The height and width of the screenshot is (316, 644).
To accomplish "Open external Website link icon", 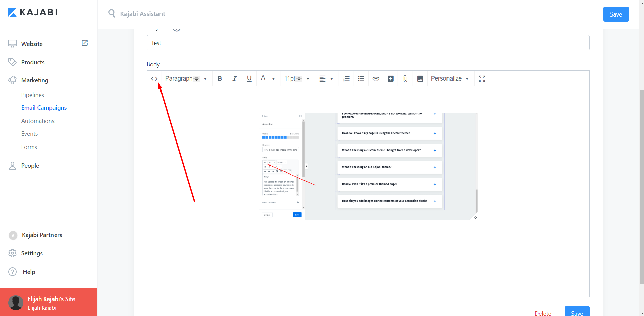I will point(85,43).
